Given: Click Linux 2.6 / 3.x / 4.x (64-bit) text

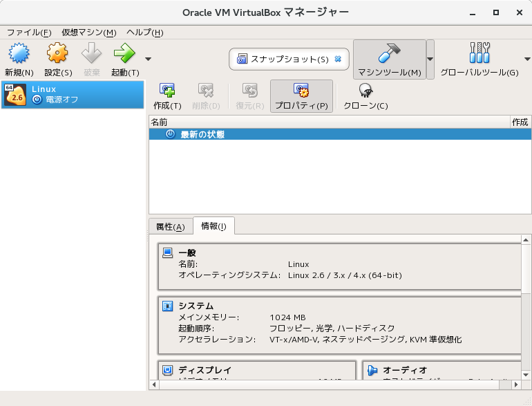Looking at the screenshot, I should click(345, 275).
